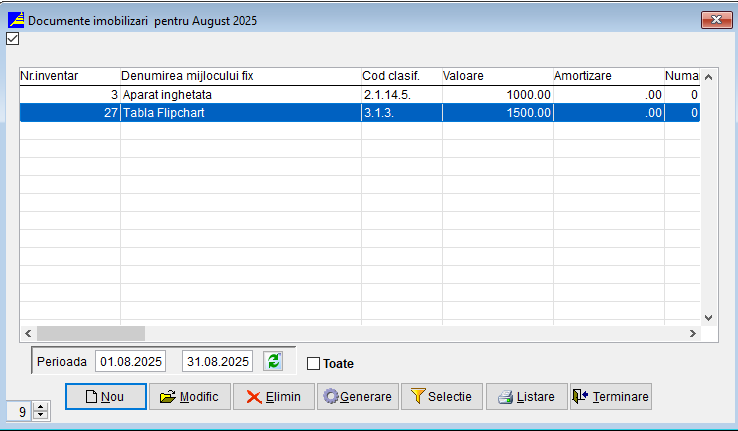Image resolution: width=738 pixels, height=431 pixels.
Task: Click the period end date field 31.08.2025
Action: tap(218, 361)
